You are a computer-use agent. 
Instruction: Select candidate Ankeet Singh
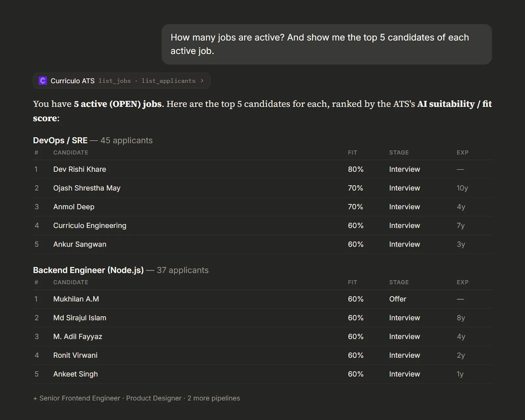coord(75,374)
